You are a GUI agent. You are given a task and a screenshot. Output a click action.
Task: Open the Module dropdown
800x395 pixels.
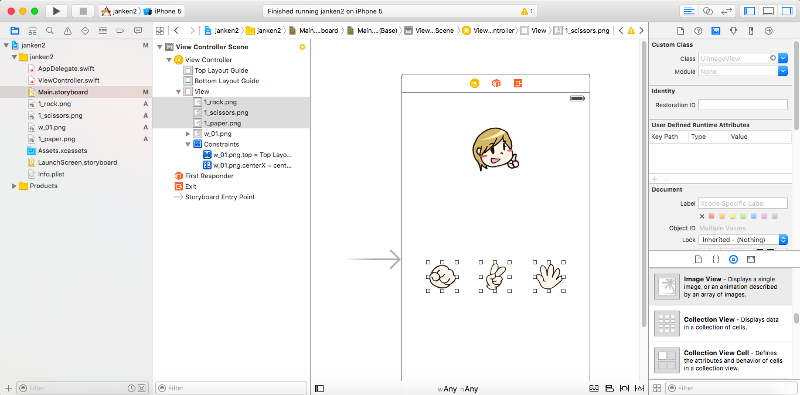pos(783,71)
